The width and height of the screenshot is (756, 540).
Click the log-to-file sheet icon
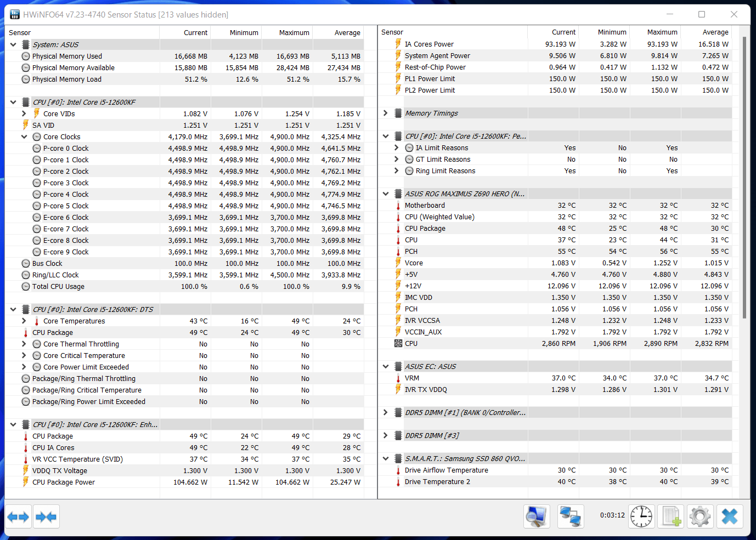[671, 516]
